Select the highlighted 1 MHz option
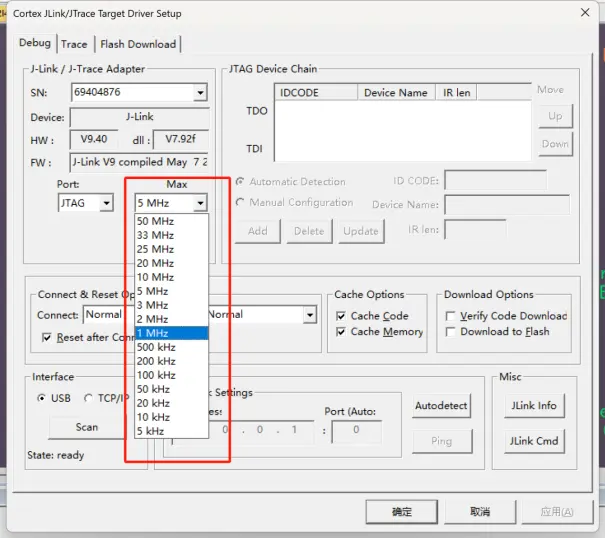Image resolution: width=606 pixels, height=539 pixels. point(171,333)
